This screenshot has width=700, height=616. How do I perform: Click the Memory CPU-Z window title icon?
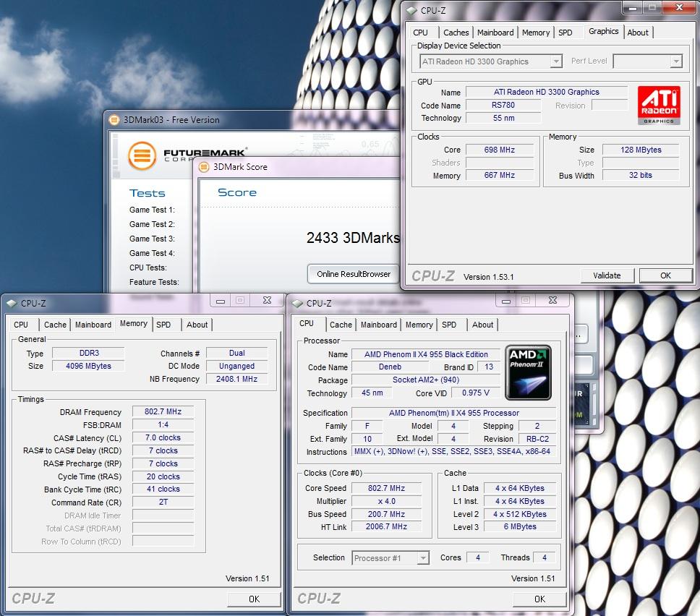tap(11, 303)
